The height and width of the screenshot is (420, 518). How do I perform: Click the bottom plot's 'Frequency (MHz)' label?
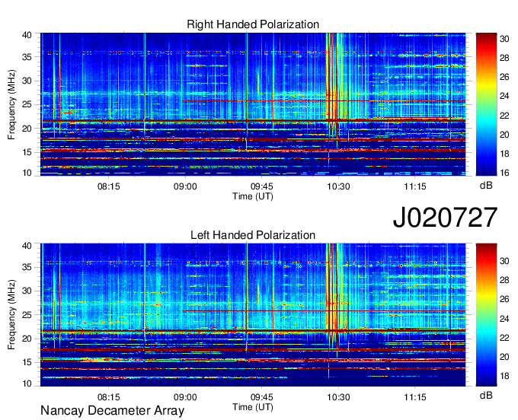tap(11, 315)
